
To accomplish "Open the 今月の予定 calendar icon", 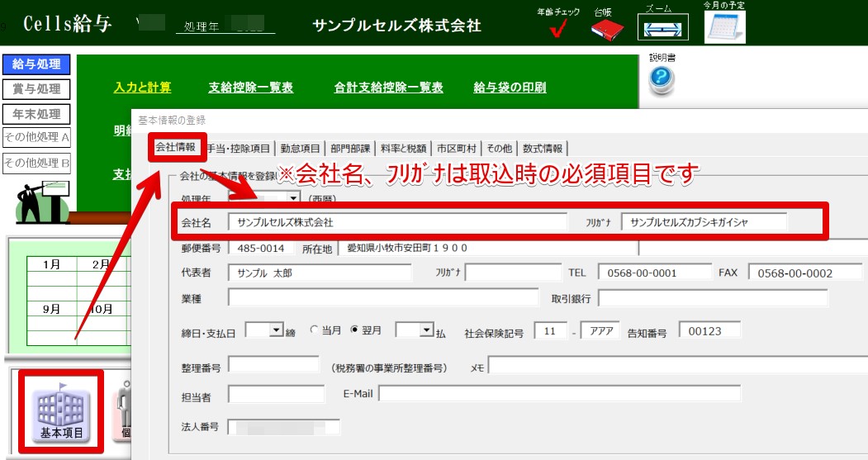I will [x=724, y=26].
